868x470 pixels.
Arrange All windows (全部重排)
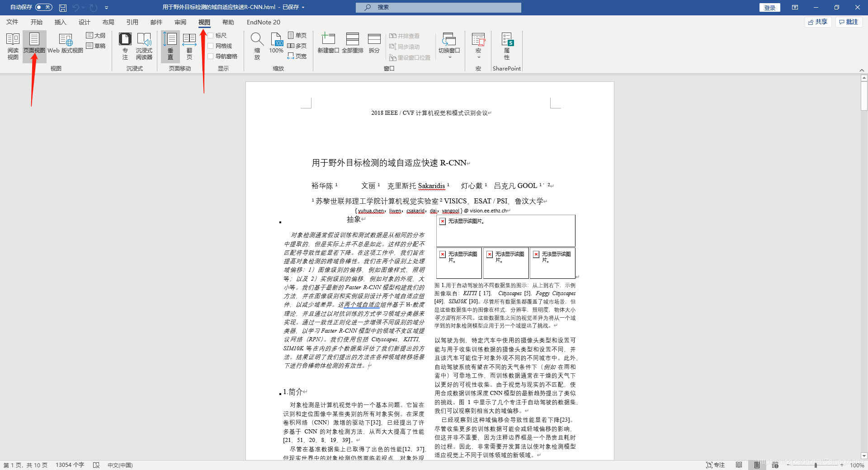pyautogui.click(x=353, y=43)
